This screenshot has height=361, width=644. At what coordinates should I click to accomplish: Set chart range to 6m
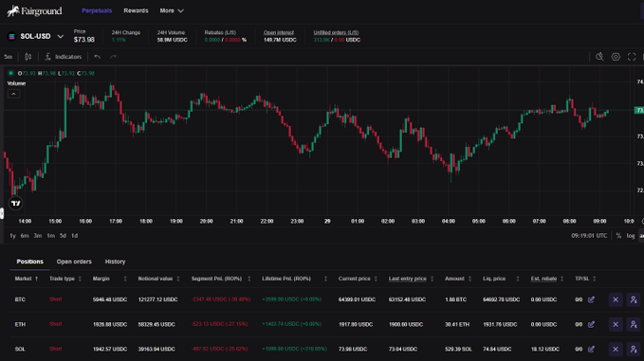(25, 236)
